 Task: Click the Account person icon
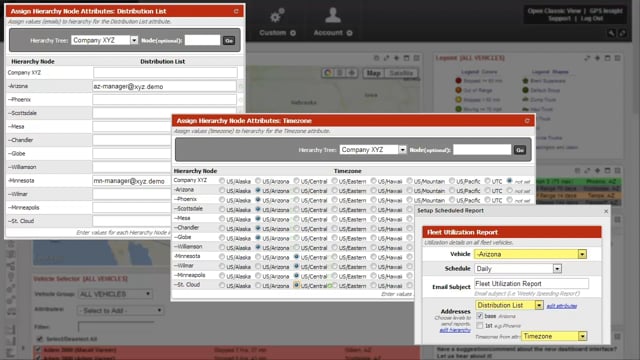(333, 15)
